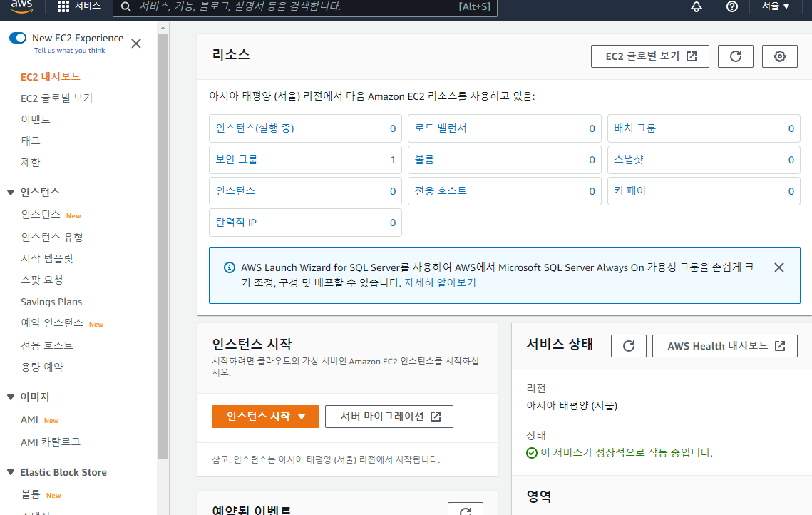
Task: Open 스팟 요청 in sidebar
Action: [42, 280]
